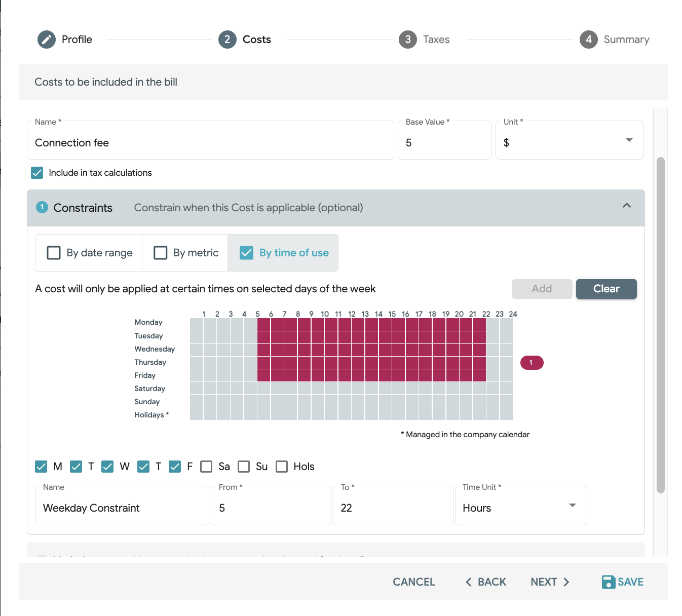
Task: Select the By metric tab option
Action: coord(185,253)
